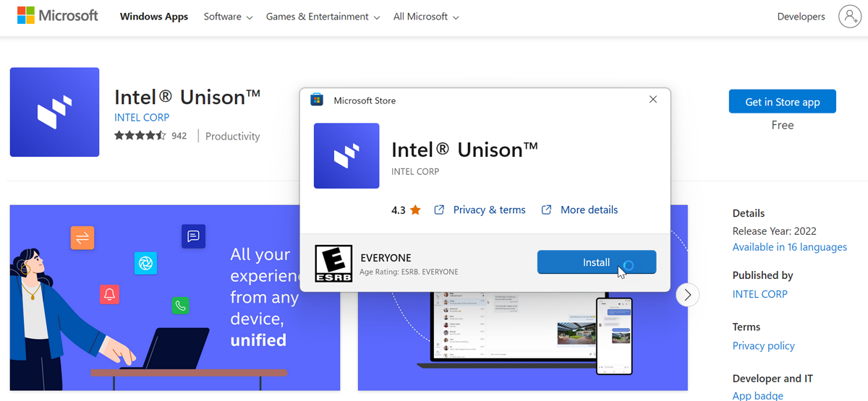Click the Get in Store app button
Viewport: 868px width, 401px height.
(783, 102)
